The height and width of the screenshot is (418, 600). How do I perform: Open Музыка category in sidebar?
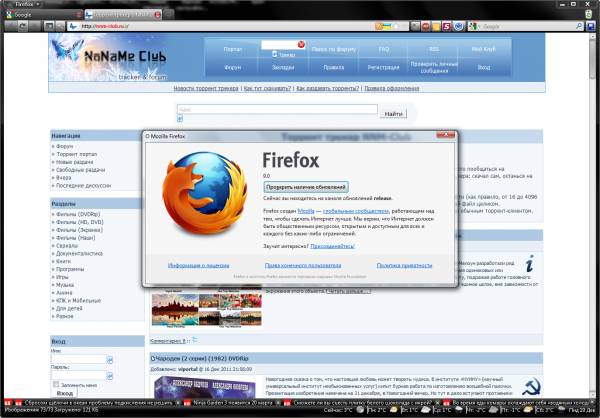click(x=65, y=285)
